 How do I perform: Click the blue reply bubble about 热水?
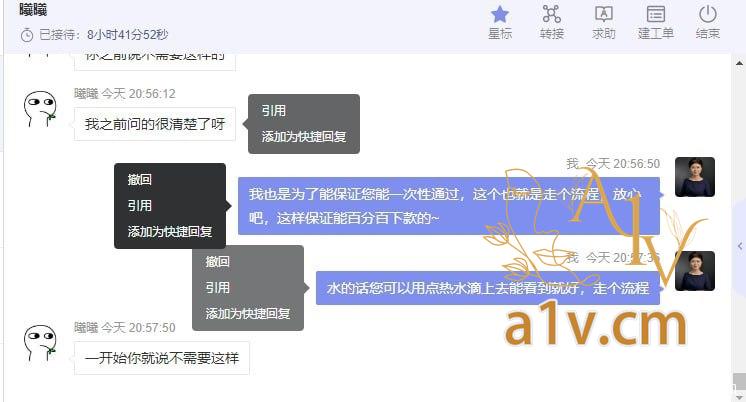[x=488, y=288]
